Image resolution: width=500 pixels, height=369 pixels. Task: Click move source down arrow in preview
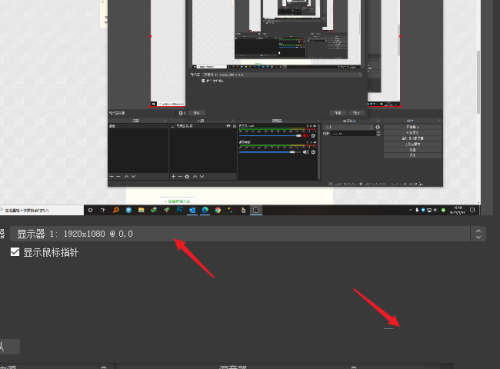(202, 176)
